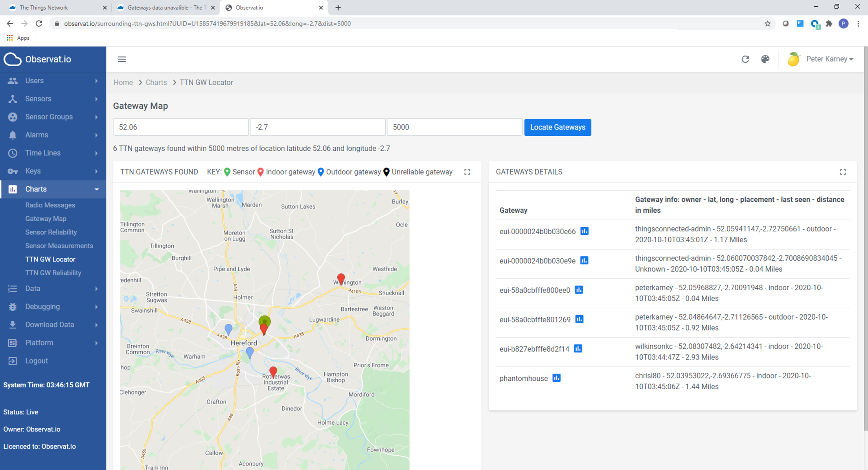The width and height of the screenshot is (868, 470).
Task: Click the phantomhouse gateway name
Action: (x=524, y=378)
